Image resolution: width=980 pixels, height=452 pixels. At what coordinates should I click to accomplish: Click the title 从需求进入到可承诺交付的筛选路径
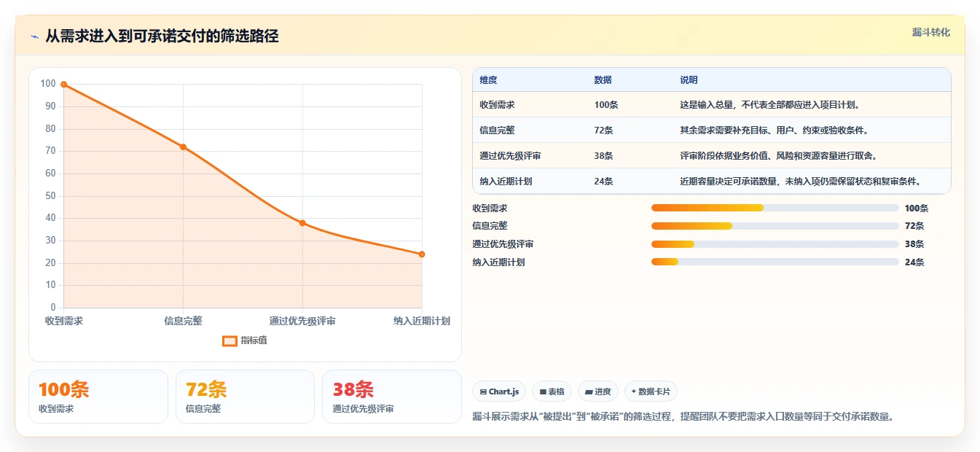(x=162, y=36)
